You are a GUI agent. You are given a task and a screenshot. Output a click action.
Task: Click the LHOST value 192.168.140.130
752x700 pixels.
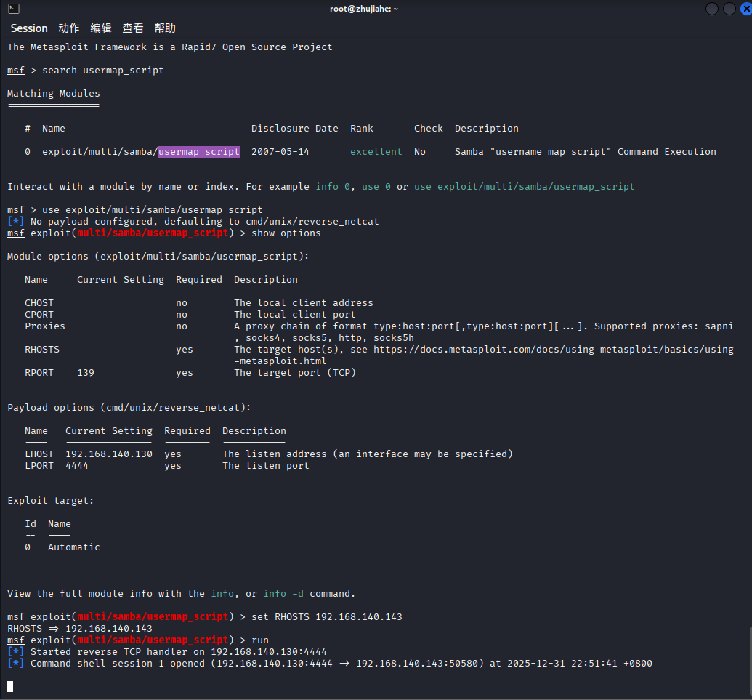[x=109, y=454]
